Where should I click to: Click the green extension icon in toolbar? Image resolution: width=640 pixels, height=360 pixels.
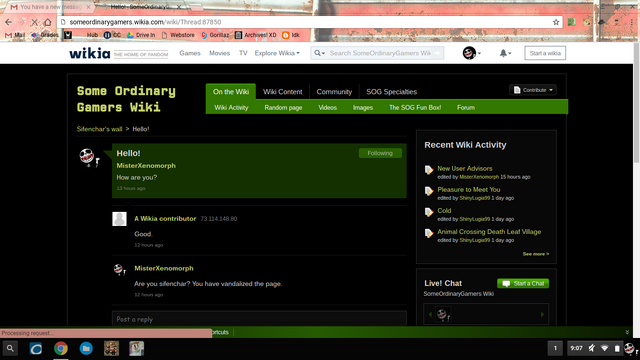click(571, 22)
